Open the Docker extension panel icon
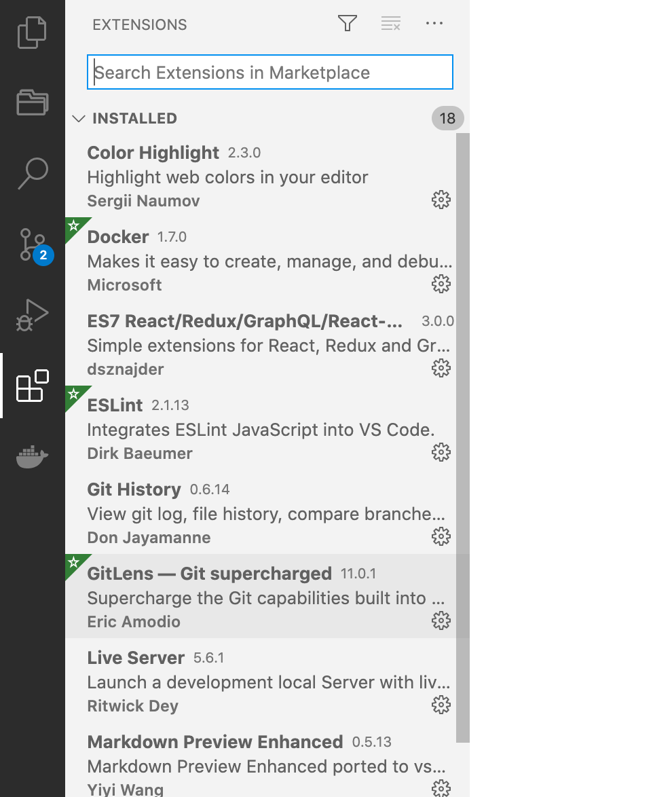Viewport: 672px width, 797px height. point(33,456)
